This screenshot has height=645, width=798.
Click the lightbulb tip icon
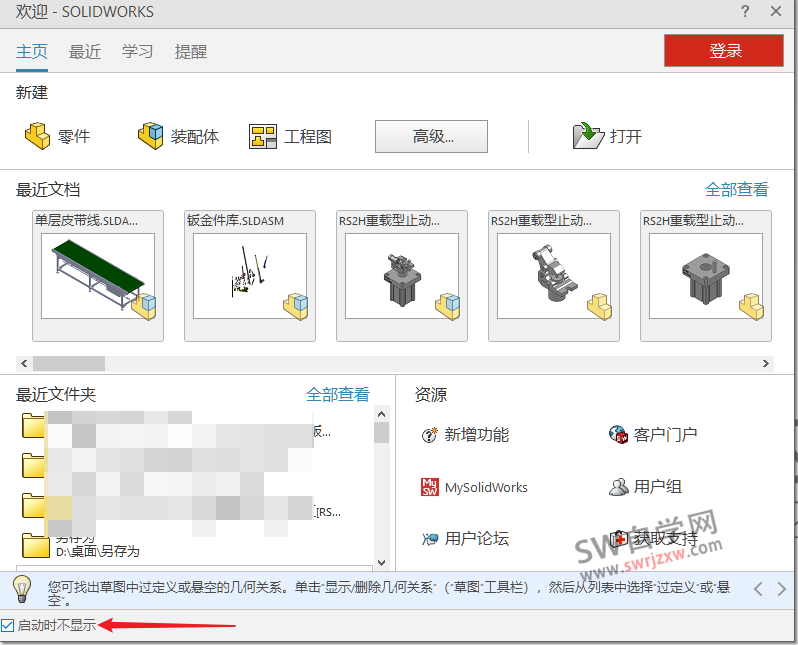(22, 589)
